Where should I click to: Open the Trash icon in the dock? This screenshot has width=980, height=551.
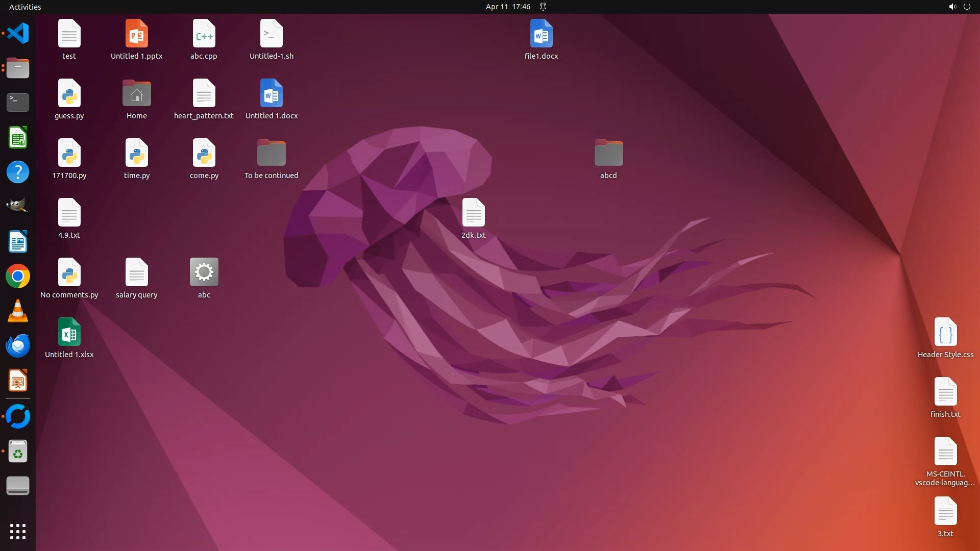(x=18, y=452)
